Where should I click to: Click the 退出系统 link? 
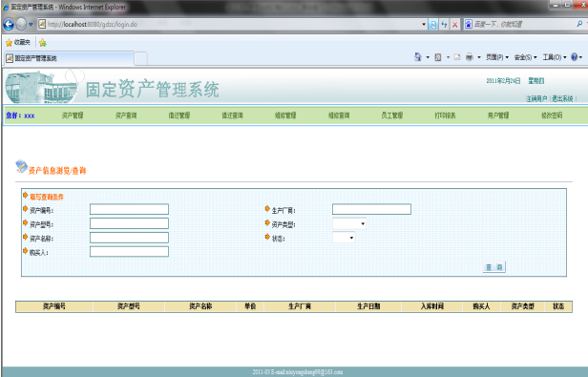point(562,98)
